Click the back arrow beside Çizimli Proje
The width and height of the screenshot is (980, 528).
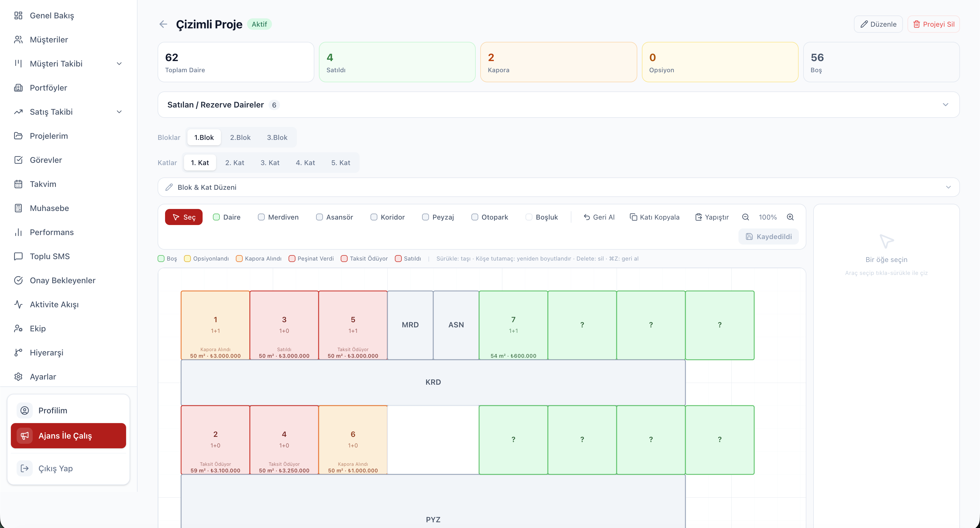click(163, 24)
